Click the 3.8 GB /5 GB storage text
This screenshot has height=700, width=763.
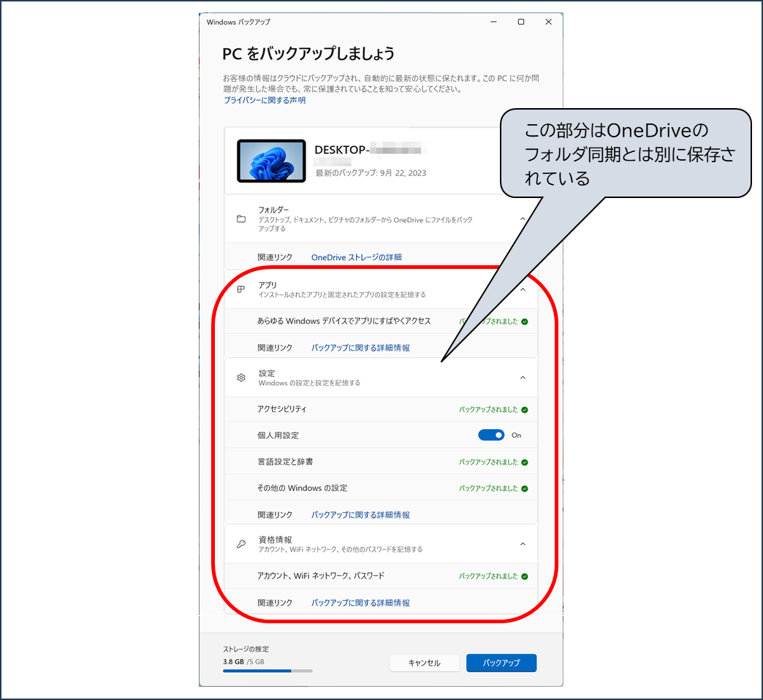(x=243, y=661)
